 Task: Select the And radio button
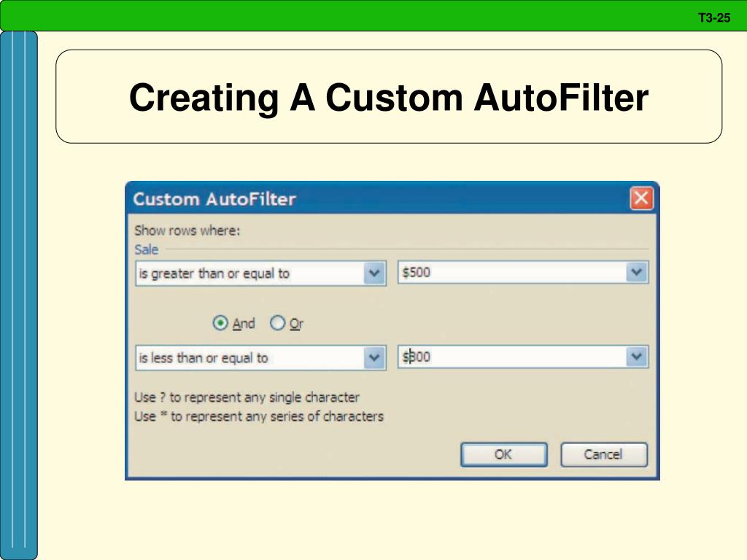(x=220, y=323)
